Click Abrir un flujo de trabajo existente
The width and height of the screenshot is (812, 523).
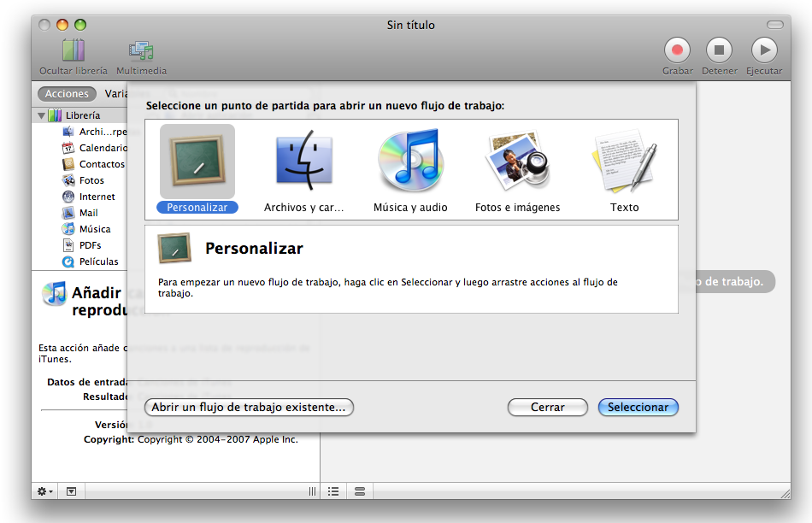coord(249,407)
